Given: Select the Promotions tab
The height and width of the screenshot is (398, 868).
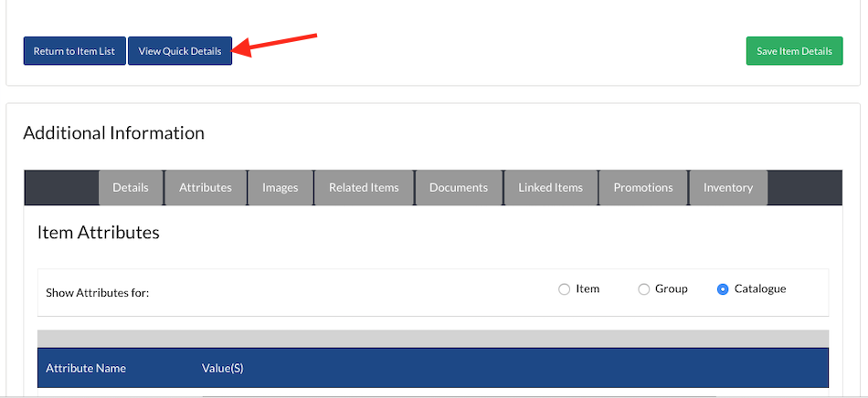Looking at the screenshot, I should (643, 187).
